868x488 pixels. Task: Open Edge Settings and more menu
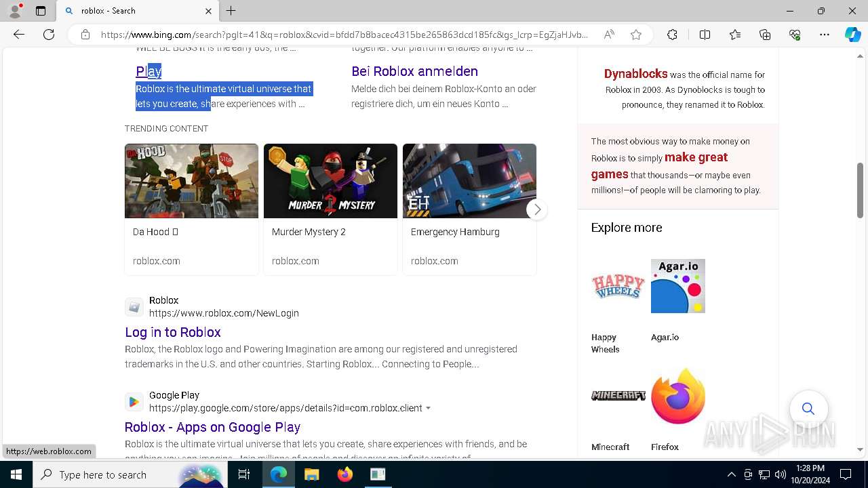(x=825, y=35)
